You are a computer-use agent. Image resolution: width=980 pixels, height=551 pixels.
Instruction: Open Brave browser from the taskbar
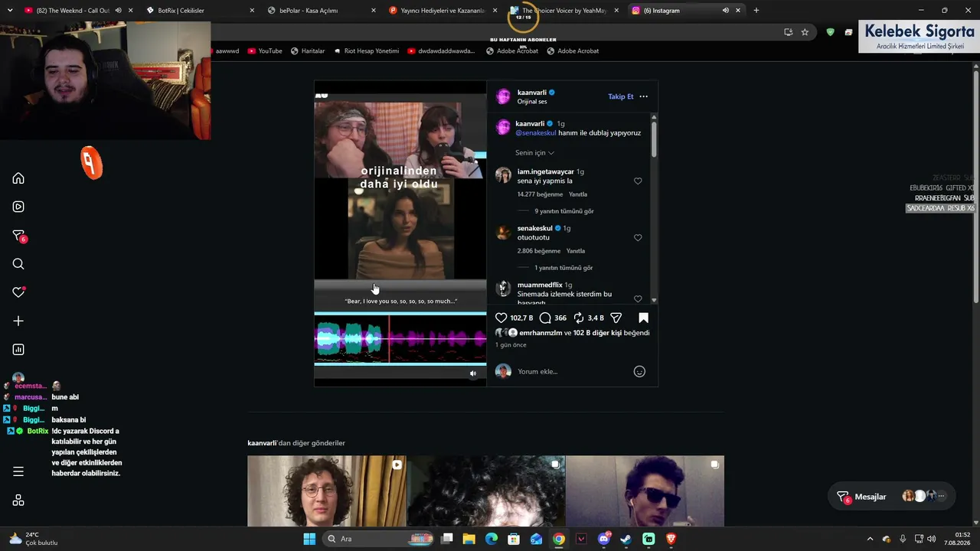click(671, 539)
